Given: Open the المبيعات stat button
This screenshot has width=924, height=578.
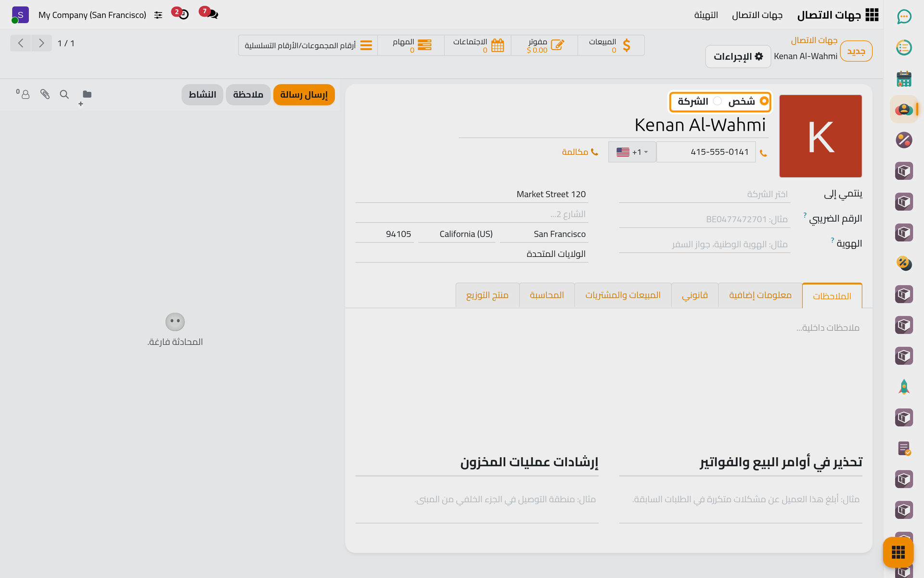Looking at the screenshot, I should coord(611,45).
